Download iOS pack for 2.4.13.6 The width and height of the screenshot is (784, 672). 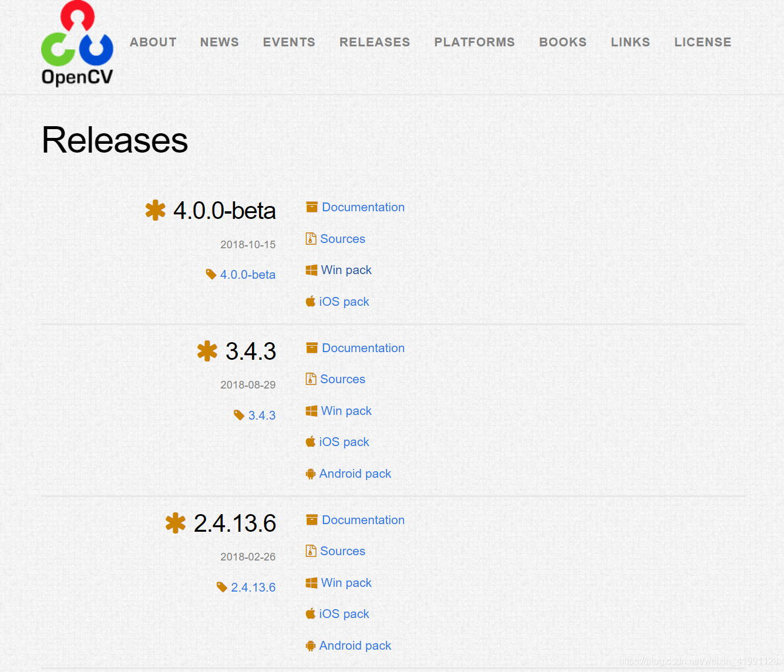(x=344, y=614)
